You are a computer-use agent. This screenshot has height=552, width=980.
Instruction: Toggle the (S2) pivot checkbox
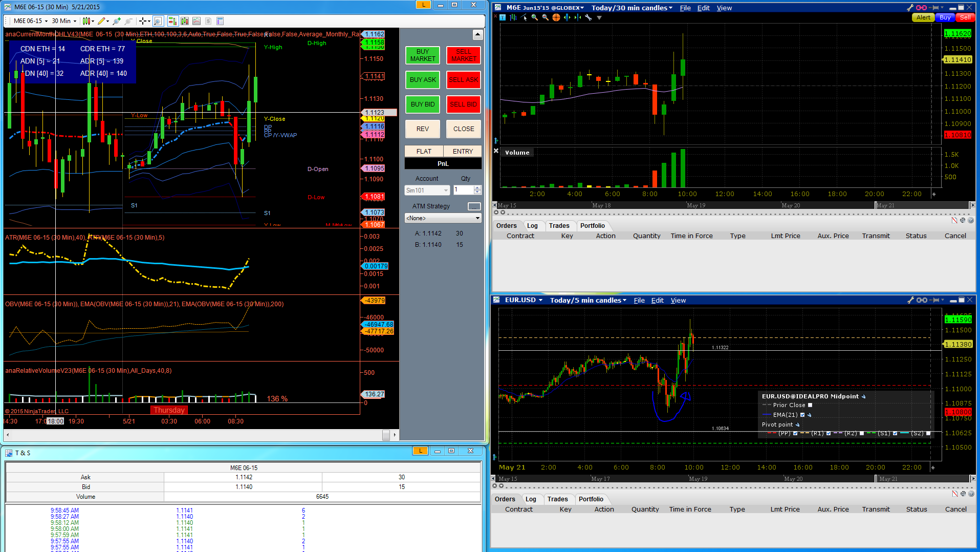(x=928, y=433)
